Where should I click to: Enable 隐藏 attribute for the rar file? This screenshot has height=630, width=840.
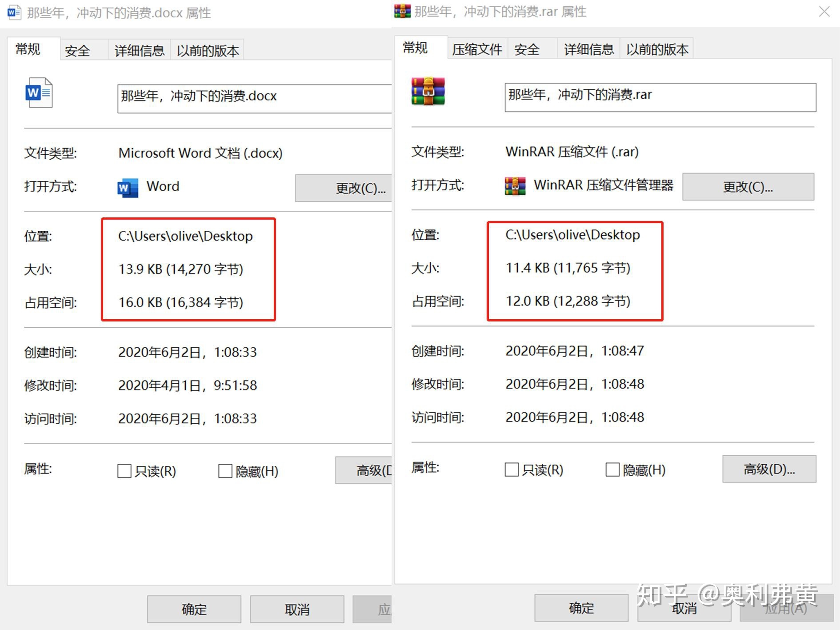tap(612, 470)
